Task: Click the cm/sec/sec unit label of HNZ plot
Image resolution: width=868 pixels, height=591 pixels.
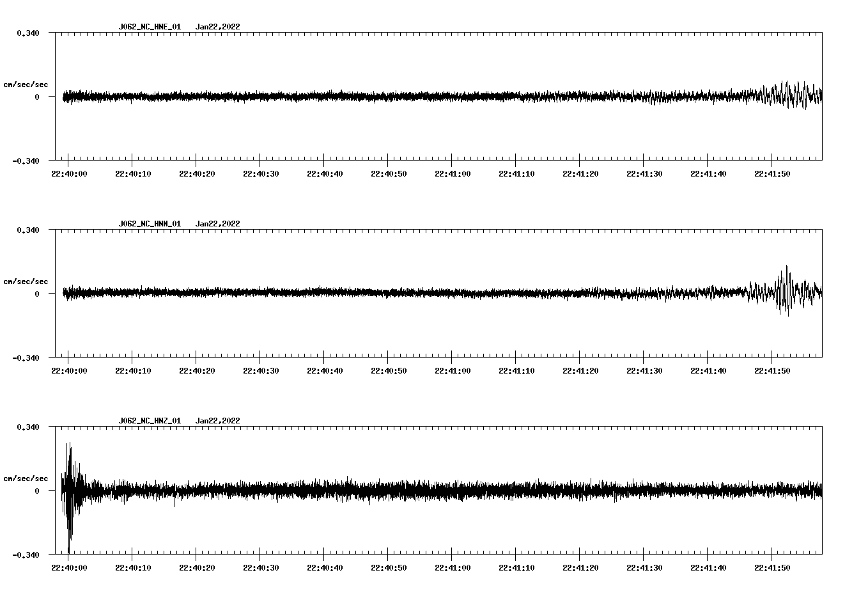Action: point(26,478)
